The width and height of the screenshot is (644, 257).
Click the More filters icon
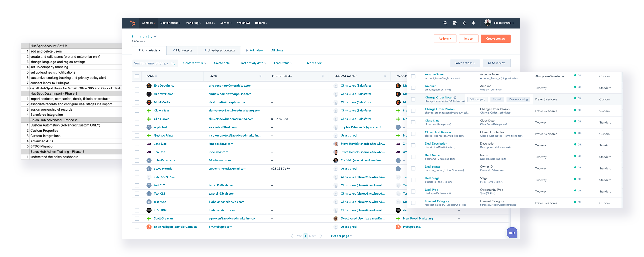pos(304,63)
